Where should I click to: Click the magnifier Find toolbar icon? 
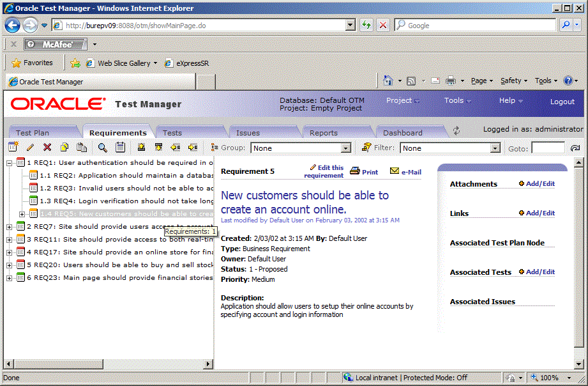pyautogui.click(x=102, y=148)
